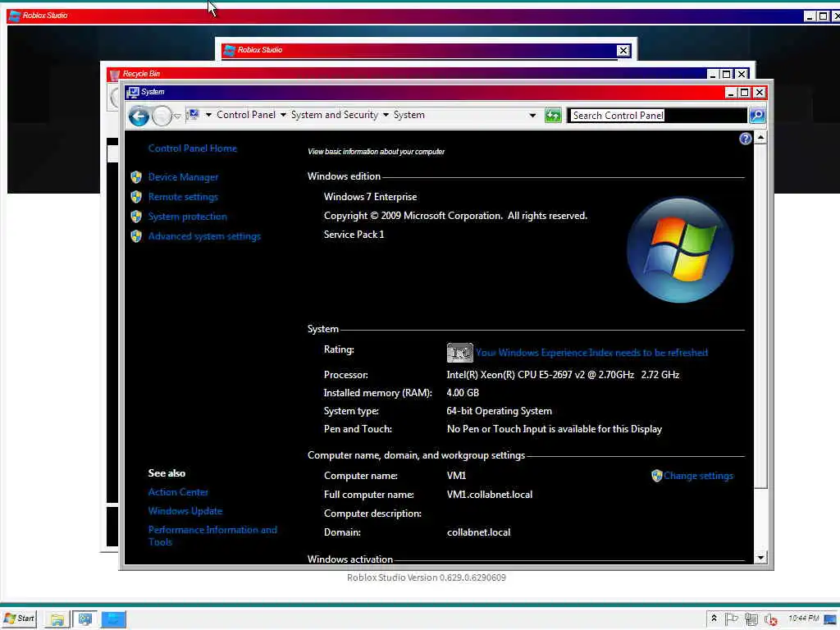Expand the arrow after Control Panel breadcrumb
The width and height of the screenshot is (840, 630).
[283, 115]
